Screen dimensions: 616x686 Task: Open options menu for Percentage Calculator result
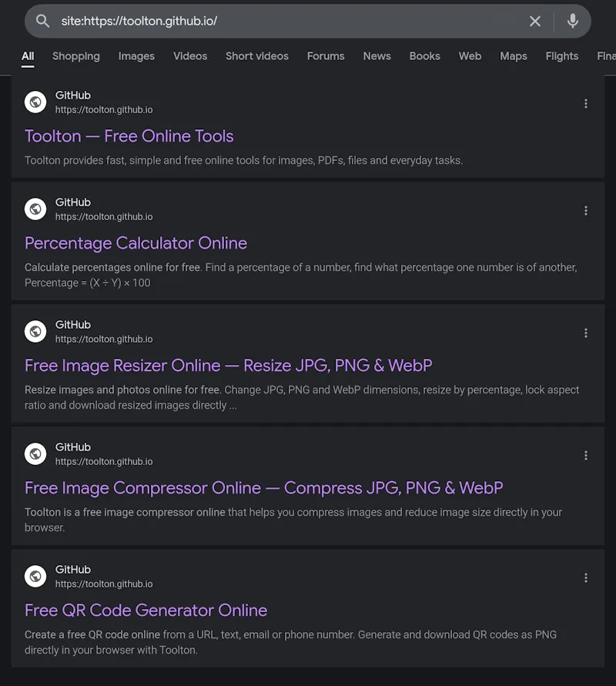[586, 210]
